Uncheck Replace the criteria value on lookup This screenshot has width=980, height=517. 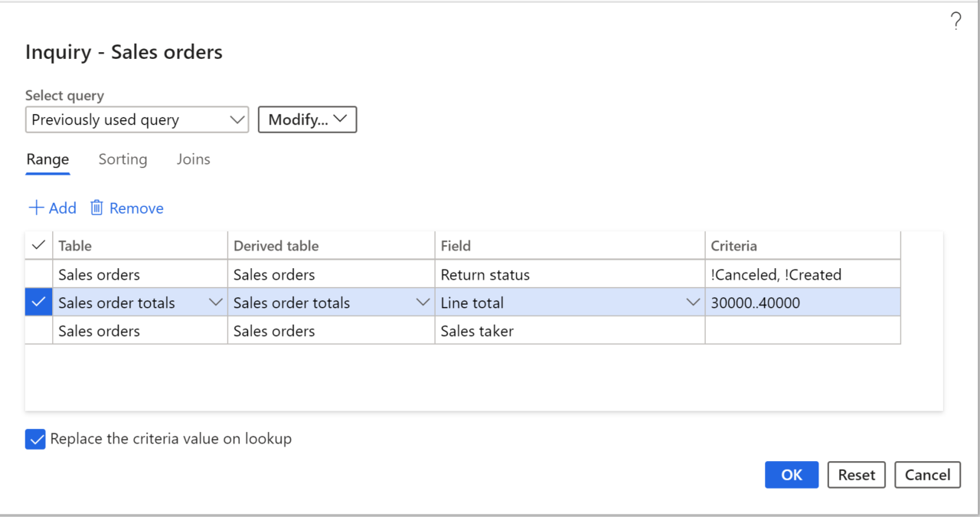(35, 439)
